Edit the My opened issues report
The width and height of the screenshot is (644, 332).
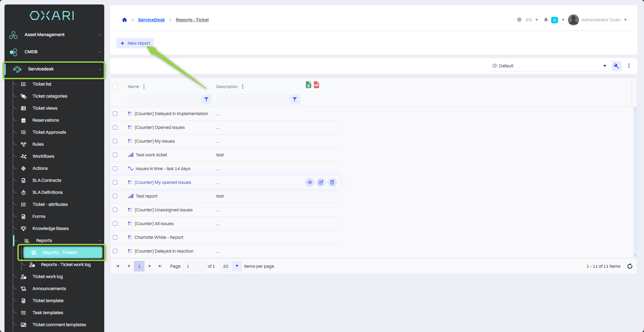coord(321,182)
